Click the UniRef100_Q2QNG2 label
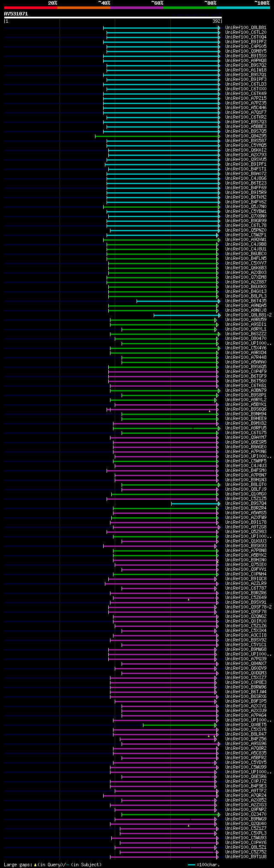The image size is (274, 868). coord(246,617)
